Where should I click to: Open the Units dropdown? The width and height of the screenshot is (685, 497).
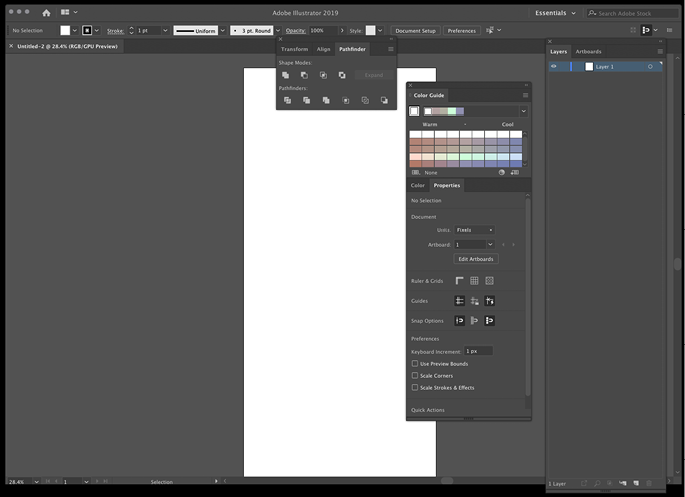click(475, 230)
